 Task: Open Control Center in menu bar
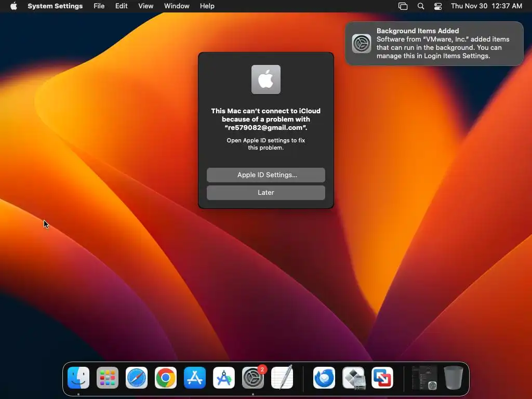pos(438,6)
